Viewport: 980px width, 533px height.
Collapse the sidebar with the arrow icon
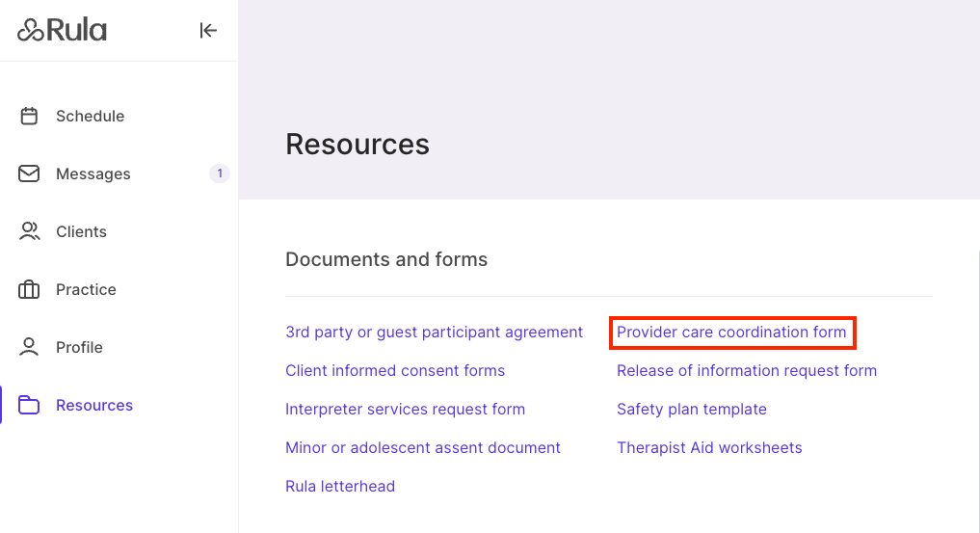[208, 31]
